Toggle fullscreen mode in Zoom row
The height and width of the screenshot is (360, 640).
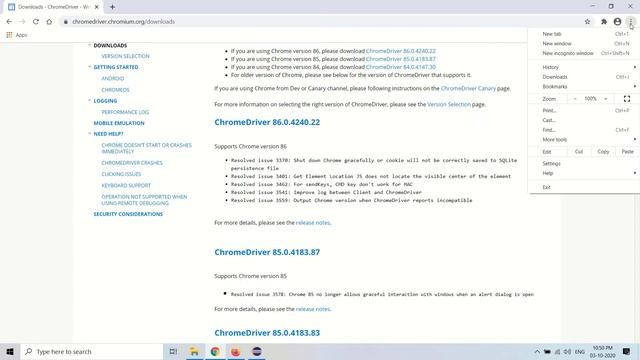(x=627, y=99)
